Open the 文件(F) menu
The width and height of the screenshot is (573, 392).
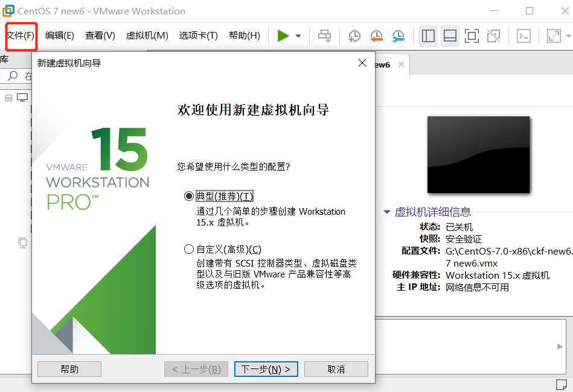pyautogui.click(x=21, y=36)
